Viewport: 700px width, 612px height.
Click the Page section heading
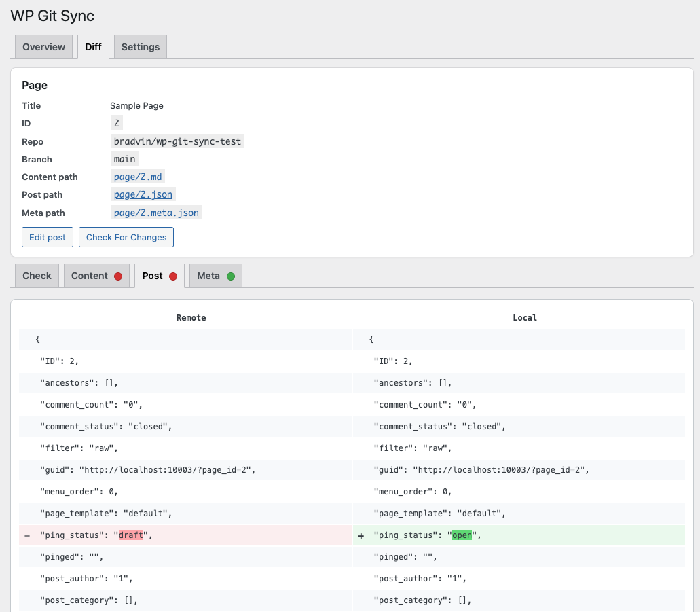pos(35,86)
